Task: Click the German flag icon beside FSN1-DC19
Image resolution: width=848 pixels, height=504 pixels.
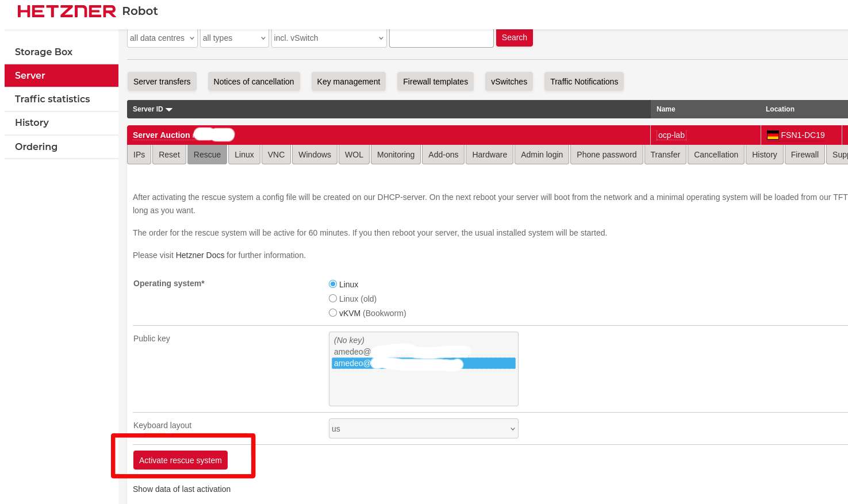Action: (x=773, y=135)
